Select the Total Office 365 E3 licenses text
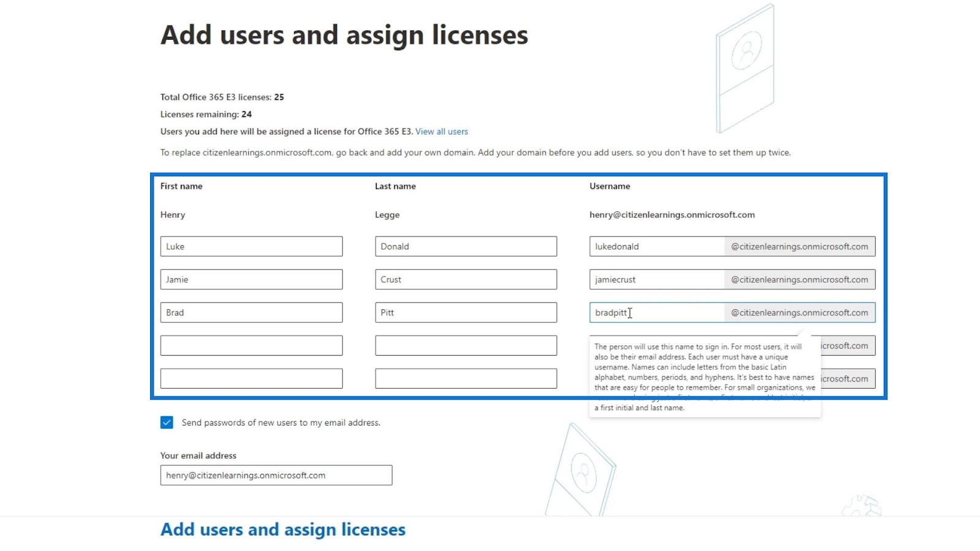Viewport: 980px width, 551px height. click(222, 97)
